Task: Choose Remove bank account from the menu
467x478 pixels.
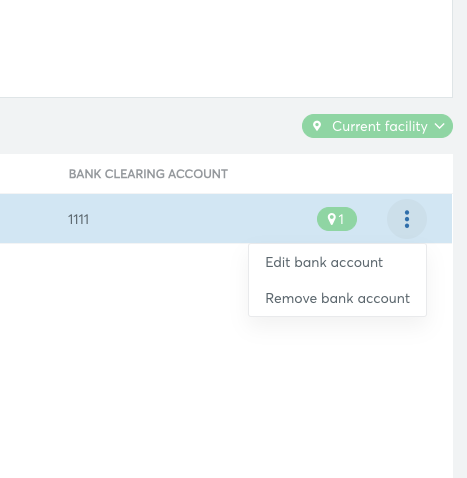Action: click(337, 298)
